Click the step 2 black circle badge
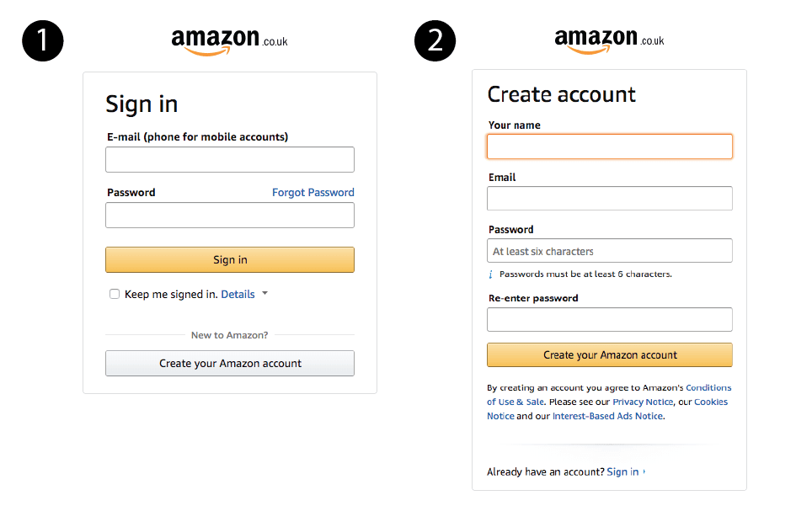Screen dimensions: 812x522 (435, 40)
